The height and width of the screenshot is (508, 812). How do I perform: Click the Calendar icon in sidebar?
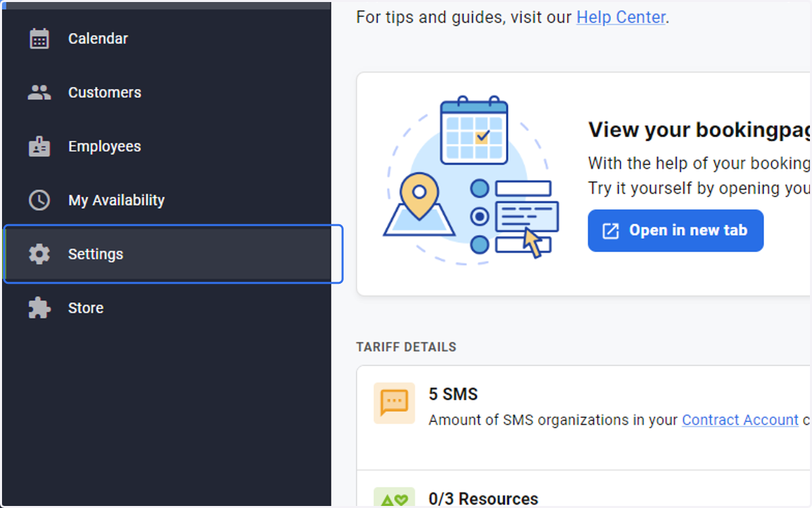[x=39, y=39]
